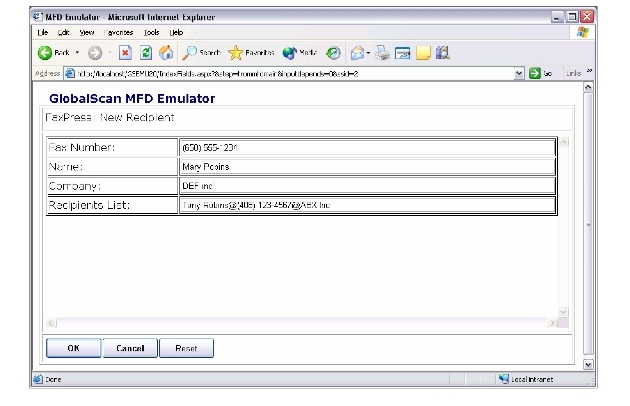Click the Name input field

[368, 166]
